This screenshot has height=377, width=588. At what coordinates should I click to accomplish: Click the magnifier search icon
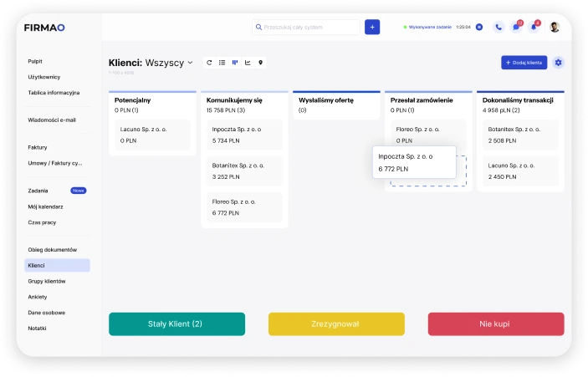[x=258, y=27]
